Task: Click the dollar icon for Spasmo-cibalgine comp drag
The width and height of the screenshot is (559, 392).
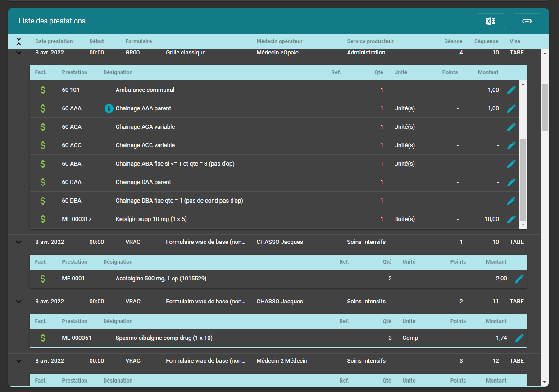Action: tap(43, 338)
